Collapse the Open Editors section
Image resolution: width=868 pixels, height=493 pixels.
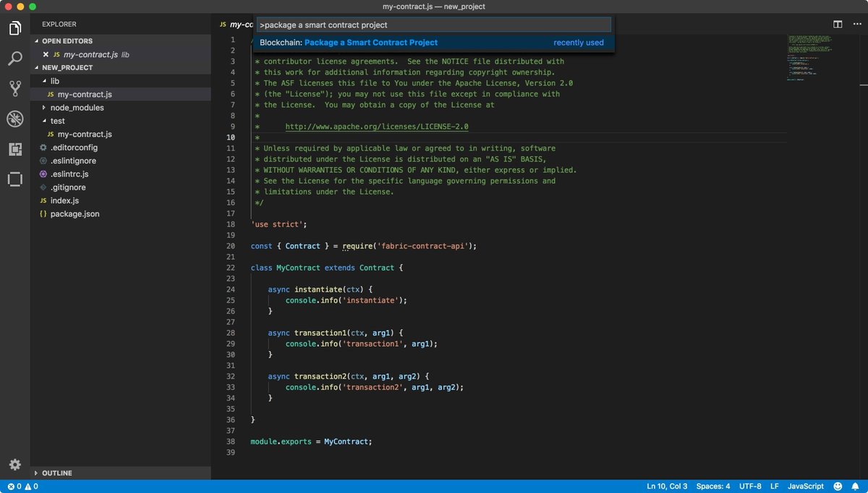pyautogui.click(x=121, y=41)
